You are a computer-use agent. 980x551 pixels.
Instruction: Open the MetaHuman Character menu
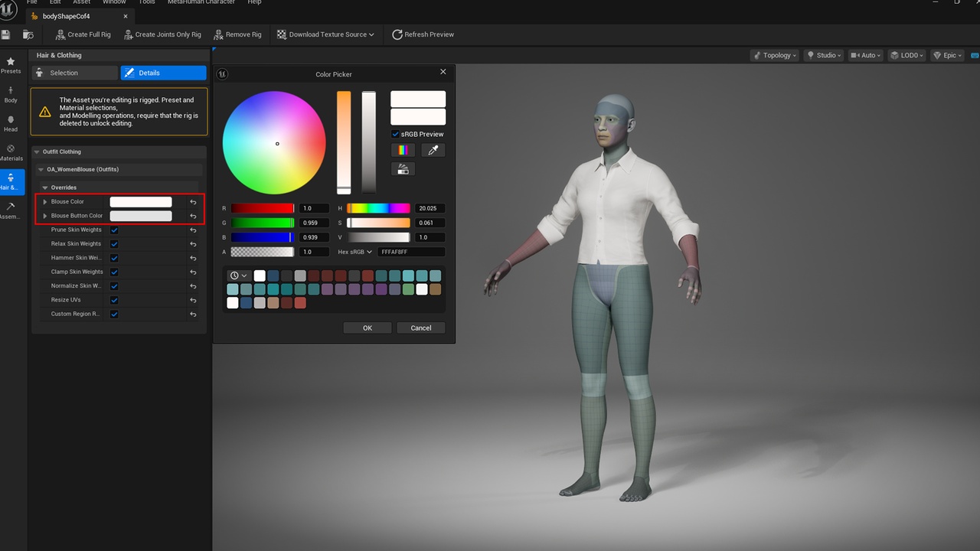201,2
